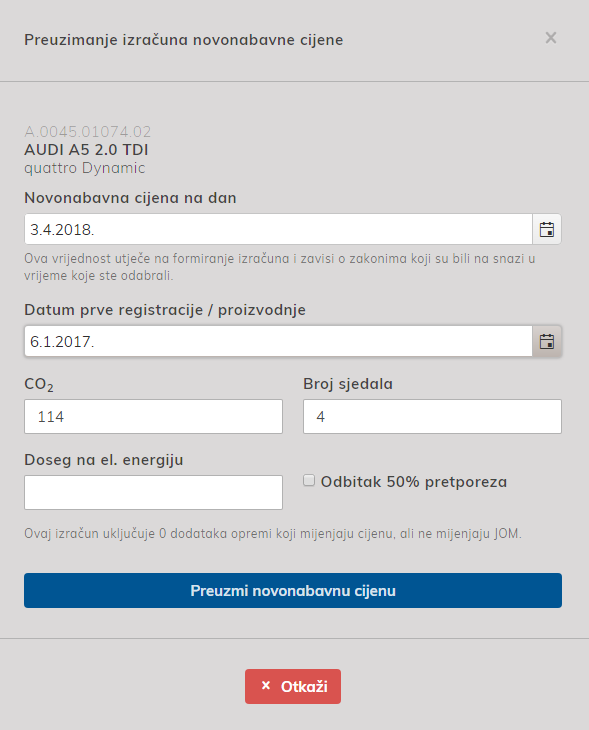Click the Novonabavna cijena na dan label

(130, 198)
